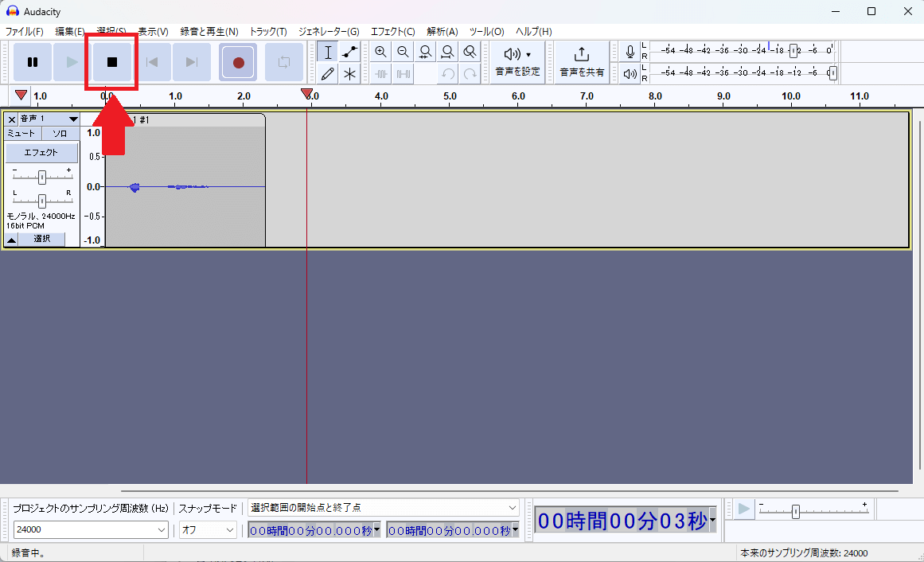Viewport: 924px width, 562px height.
Task: Click the red Record button
Action: 238,62
